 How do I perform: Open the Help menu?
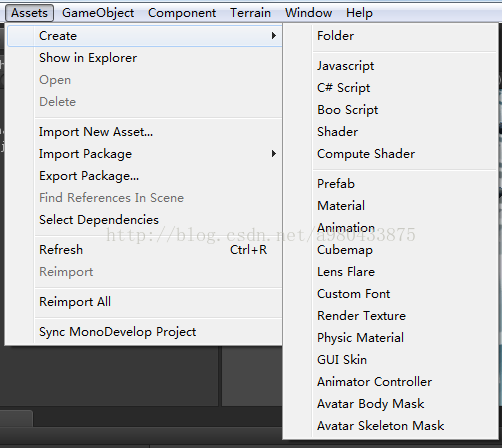coord(359,13)
